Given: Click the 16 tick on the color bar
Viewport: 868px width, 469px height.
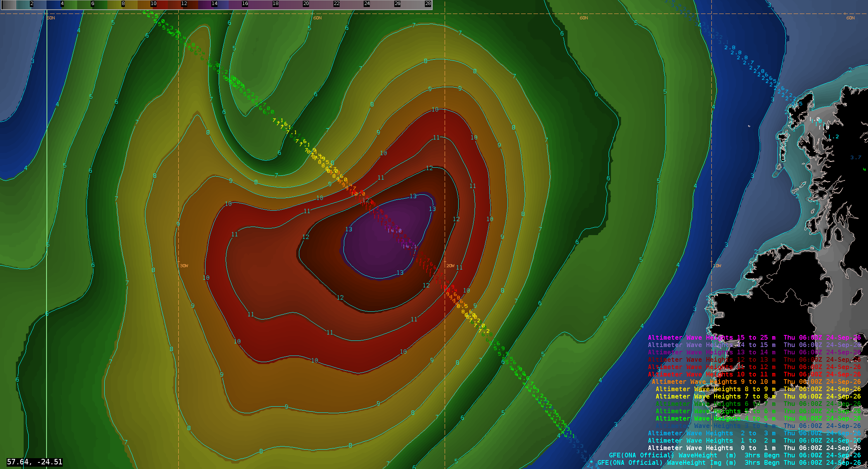Looking at the screenshot, I should pos(245,3).
